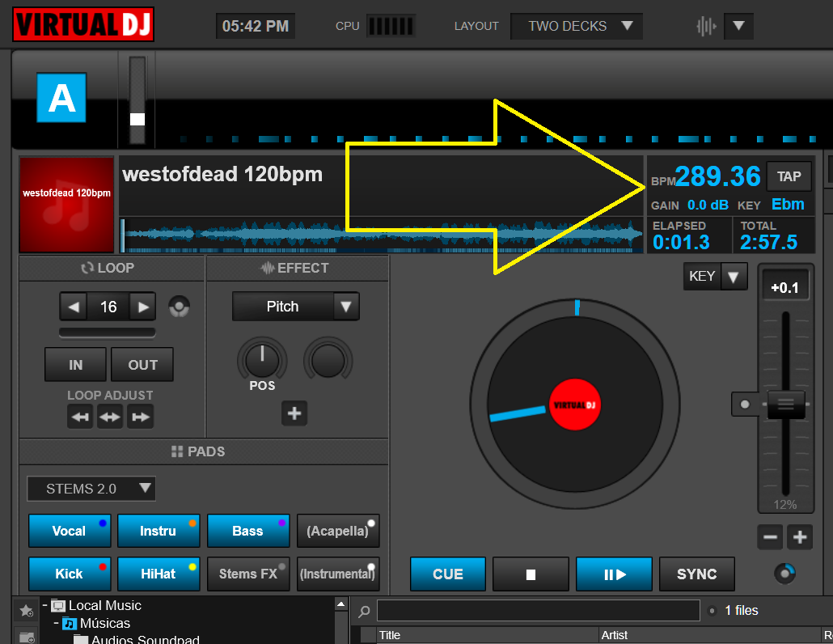833x644 pixels.
Task: Click the track waveform overview
Action: coord(382,235)
